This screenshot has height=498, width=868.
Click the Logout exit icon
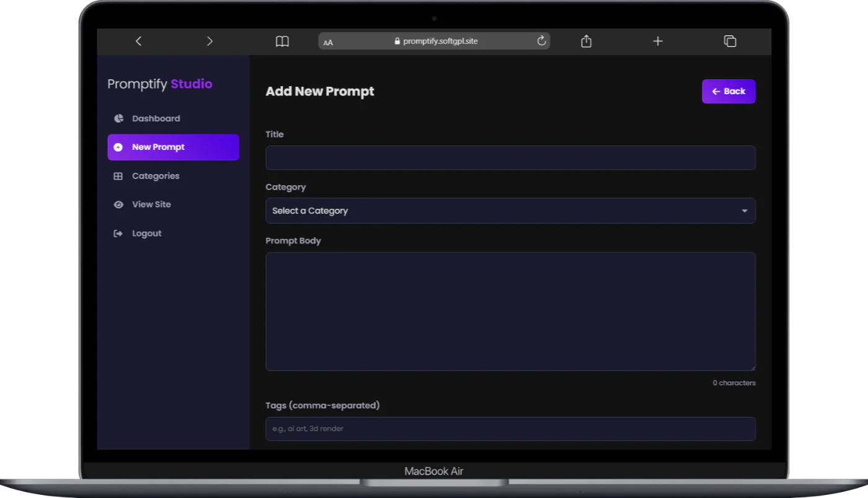118,234
